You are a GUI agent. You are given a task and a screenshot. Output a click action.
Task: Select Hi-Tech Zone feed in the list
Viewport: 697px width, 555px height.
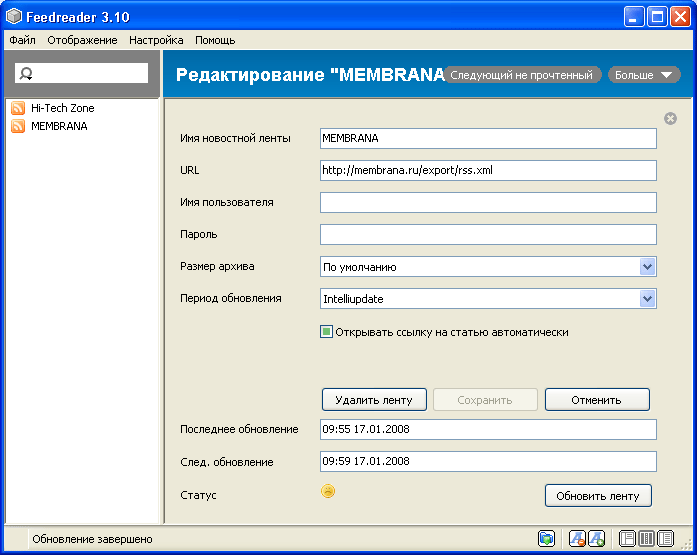coord(63,108)
